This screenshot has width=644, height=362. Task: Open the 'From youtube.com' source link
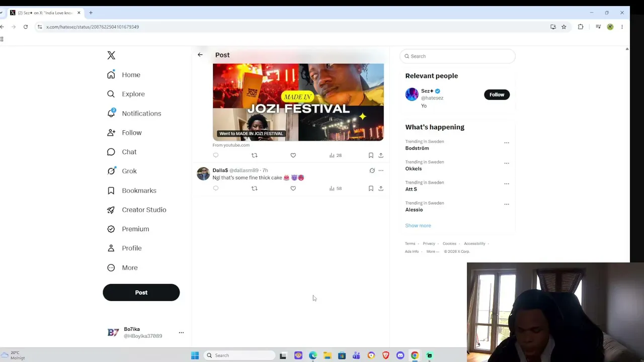tap(231, 145)
